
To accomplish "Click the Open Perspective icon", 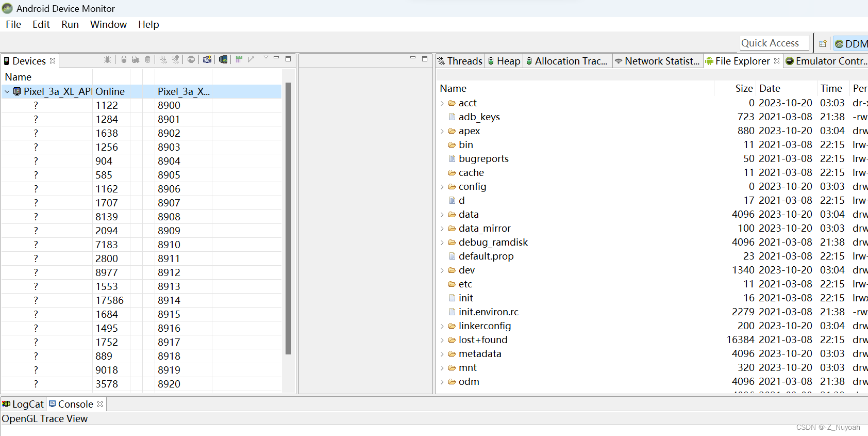I will (x=823, y=44).
